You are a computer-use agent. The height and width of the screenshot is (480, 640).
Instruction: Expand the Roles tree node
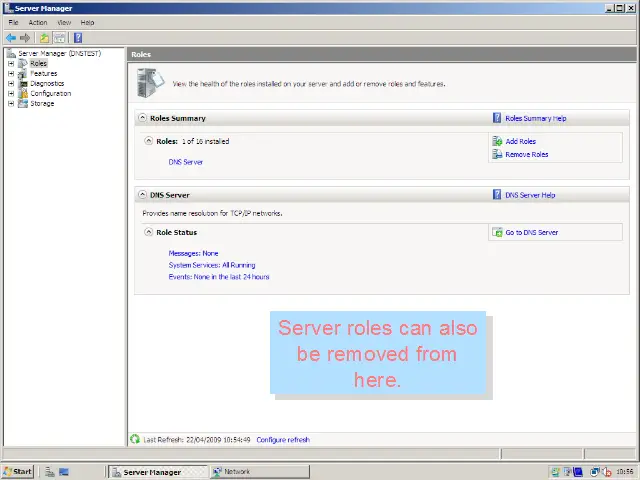(x=11, y=63)
